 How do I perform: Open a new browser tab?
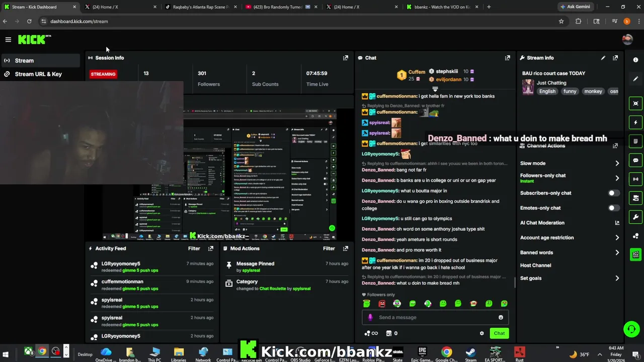point(489,7)
